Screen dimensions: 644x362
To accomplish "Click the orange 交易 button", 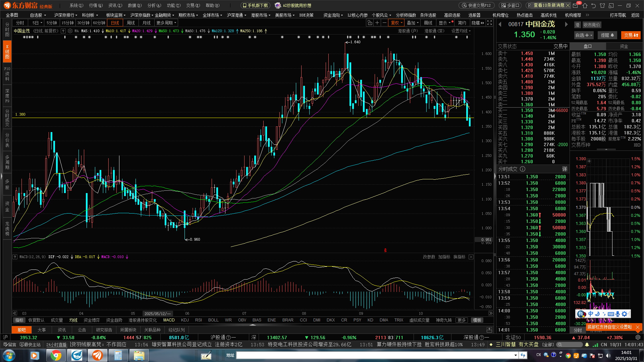I will point(631,35).
